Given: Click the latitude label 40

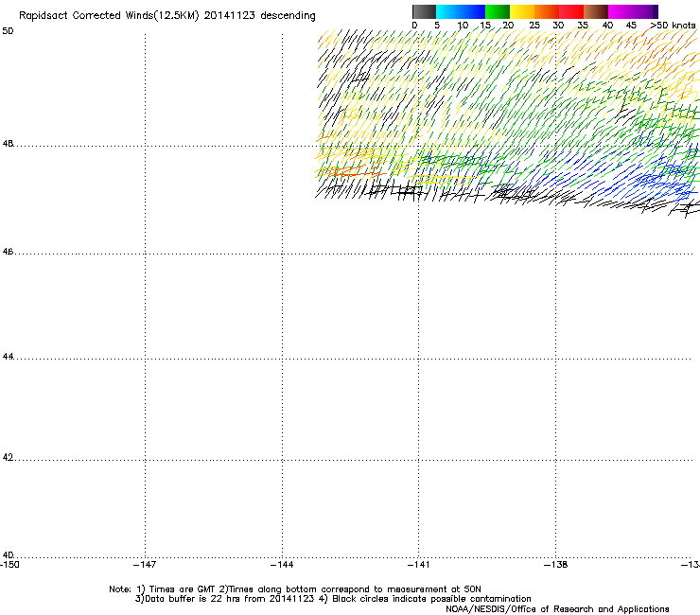Looking at the screenshot, I should pos(8,555).
